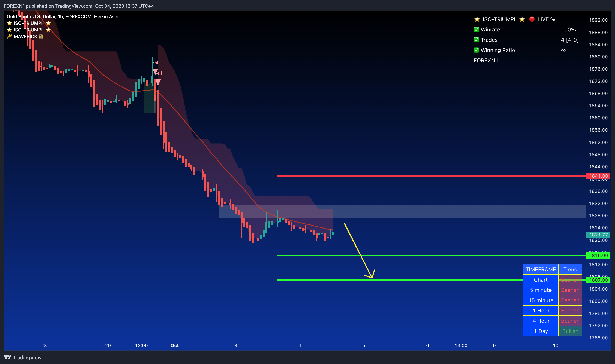The height and width of the screenshot is (364, 615).
Task: Click the TradingView logo at bottom left
Action: [22, 357]
